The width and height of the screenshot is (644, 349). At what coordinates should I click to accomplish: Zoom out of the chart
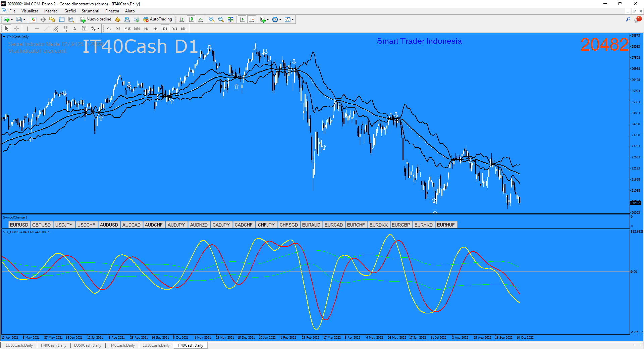(x=221, y=19)
